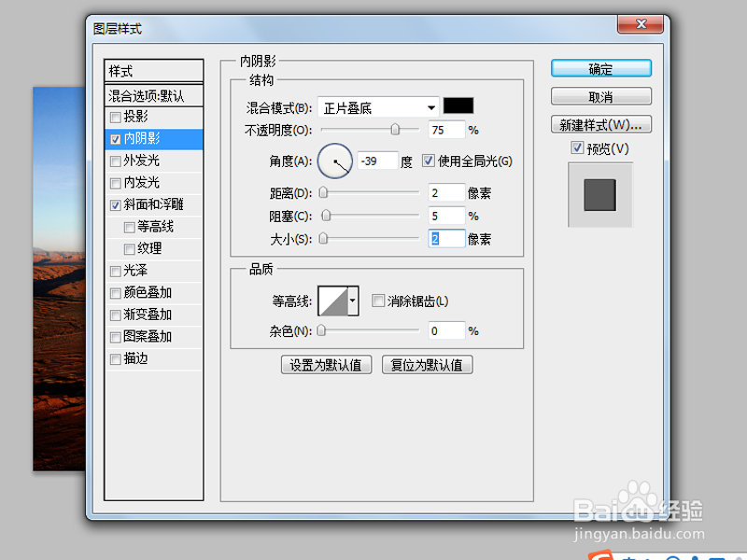Enable the 描边 stroke checkbox
The width and height of the screenshot is (747, 560).
[x=115, y=359]
